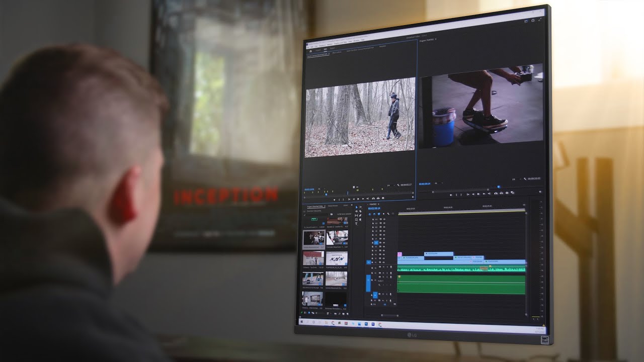Screen dimensions: 644x362
Task: Select the Rectangle tool
Action: 356,220
